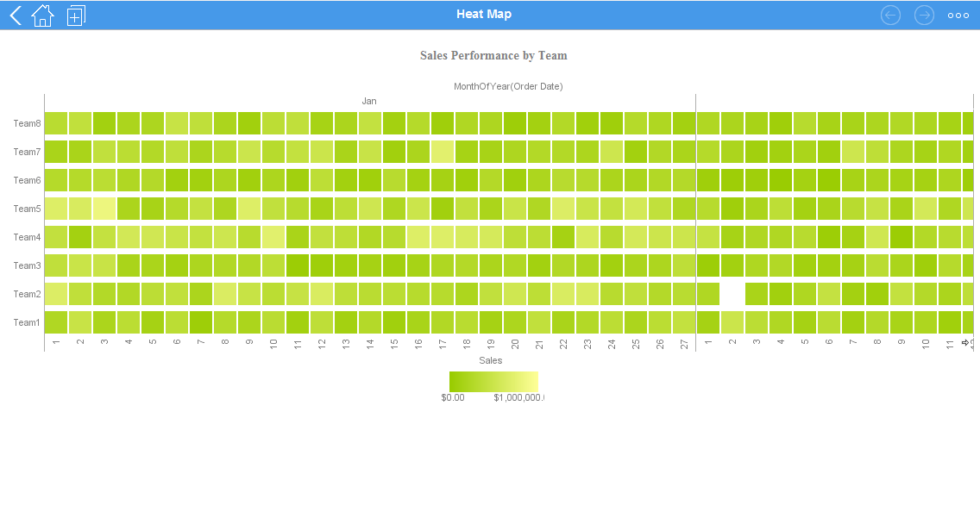
Task: Select the Jan month header label
Action: [x=369, y=101]
